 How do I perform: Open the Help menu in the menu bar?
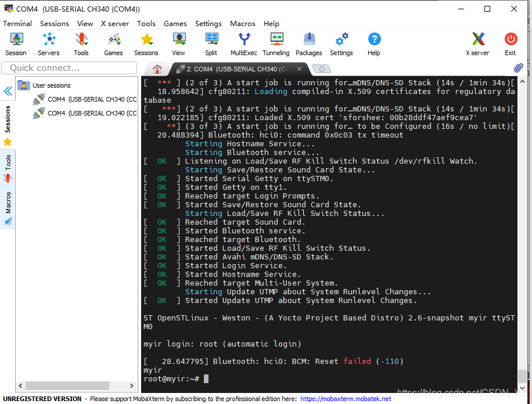pyautogui.click(x=271, y=23)
